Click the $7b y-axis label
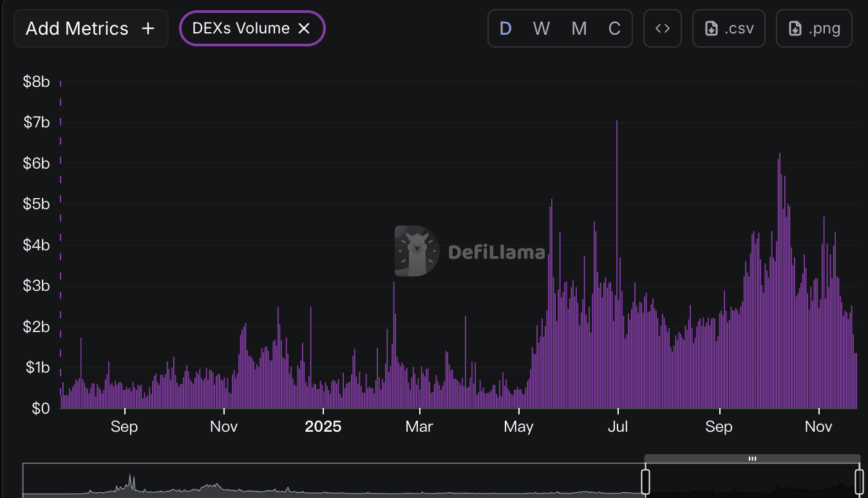This screenshot has height=498, width=868. 37,122
